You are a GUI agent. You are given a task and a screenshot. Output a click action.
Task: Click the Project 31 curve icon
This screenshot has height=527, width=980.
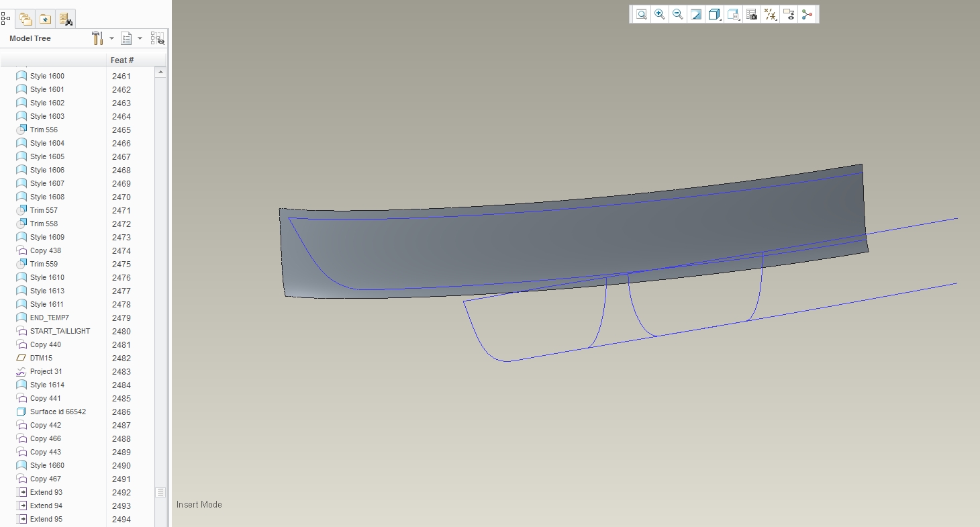tap(21, 371)
